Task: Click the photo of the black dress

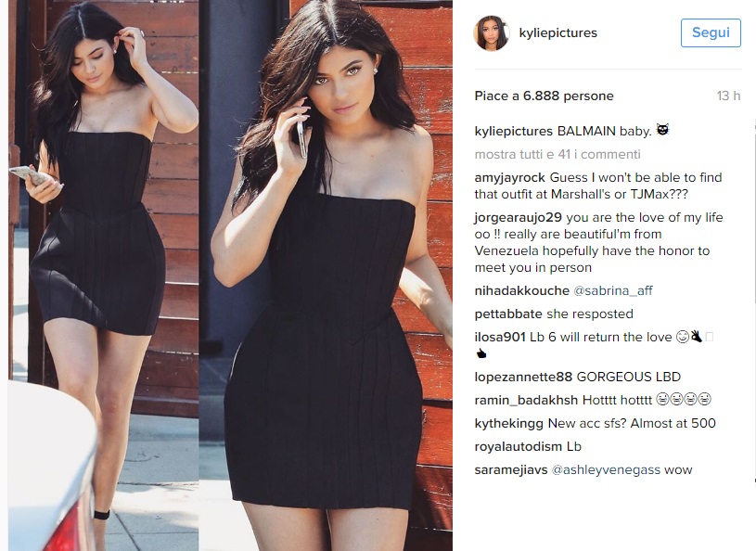Action: click(230, 275)
